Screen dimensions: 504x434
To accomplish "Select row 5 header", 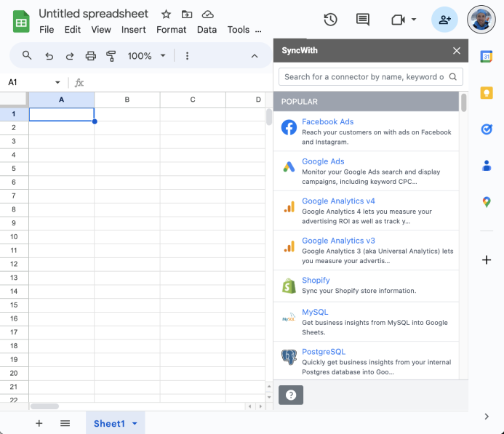I will point(14,169).
